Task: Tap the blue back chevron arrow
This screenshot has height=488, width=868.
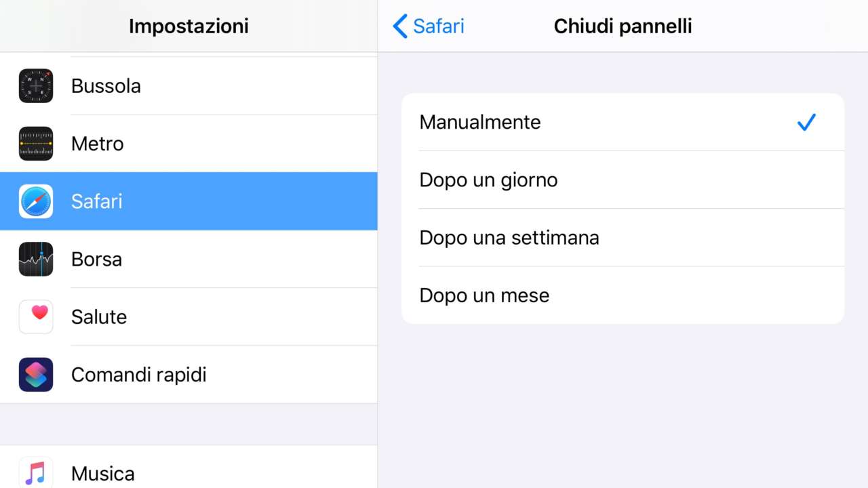Action: tap(400, 26)
